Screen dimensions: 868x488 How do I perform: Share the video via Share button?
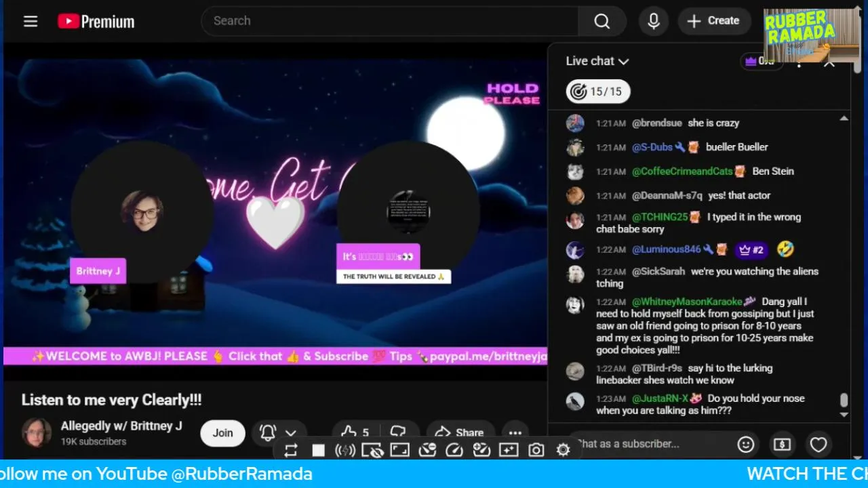pos(459,432)
